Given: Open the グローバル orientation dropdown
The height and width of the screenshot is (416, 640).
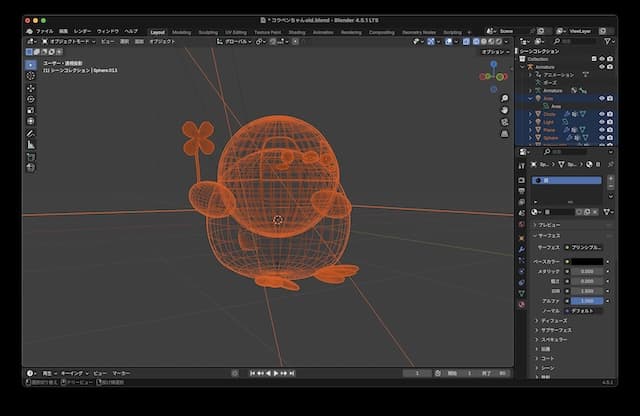Looking at the screenshot, I should (235, 42).
